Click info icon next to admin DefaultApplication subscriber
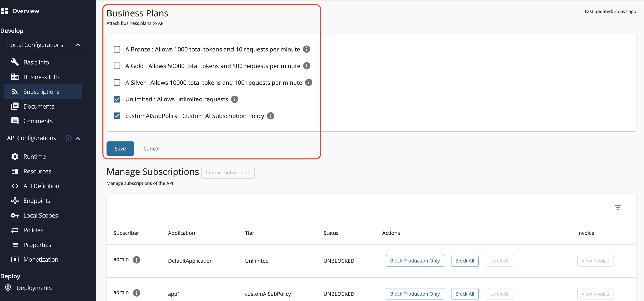This screenshot has width=644, height=301. click(x=137, y=260)
